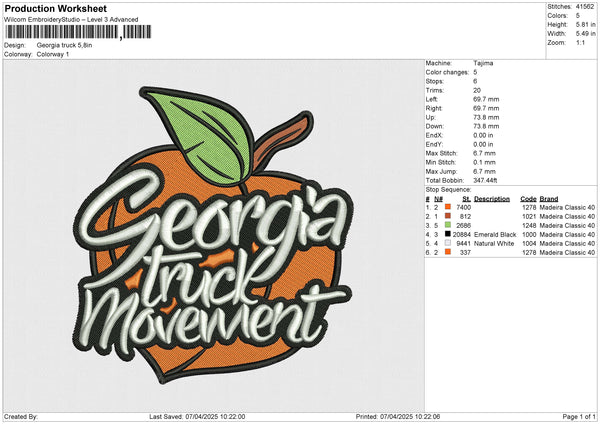
Task: Click the 'EndX:' label
Action: 434,135
